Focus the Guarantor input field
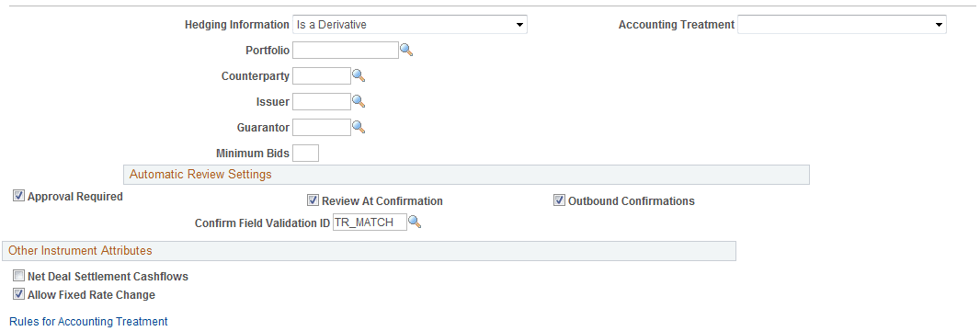Image resolution: width=980 pixels, height=331 pixels. 322,127
